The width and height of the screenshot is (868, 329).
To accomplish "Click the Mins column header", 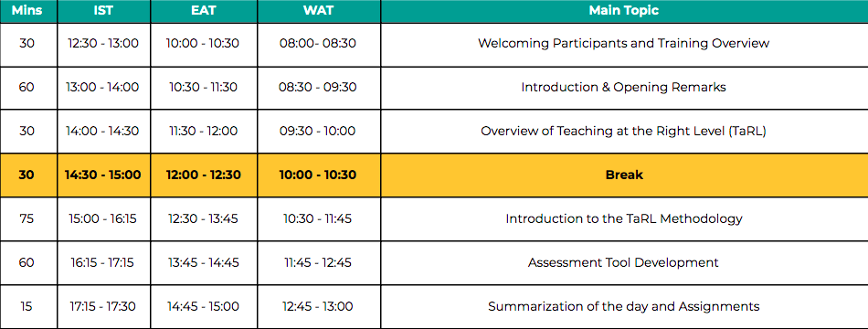I will point(28,11).
